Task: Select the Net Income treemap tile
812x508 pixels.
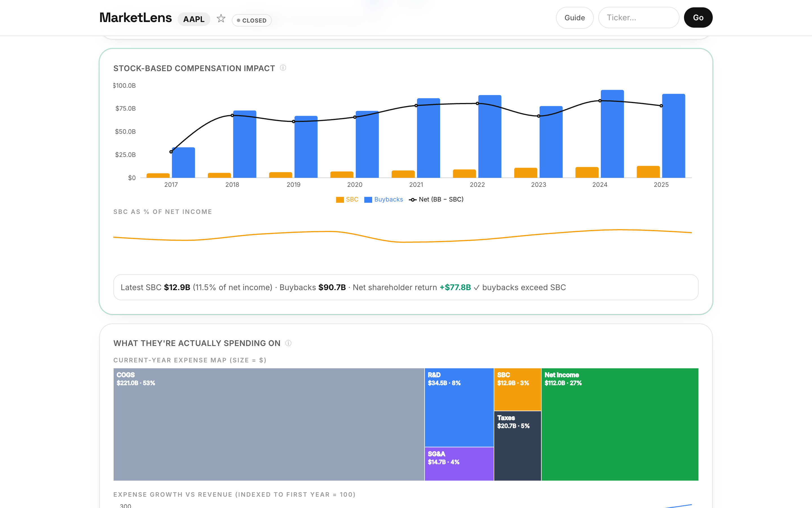Action: pos(620,424)
